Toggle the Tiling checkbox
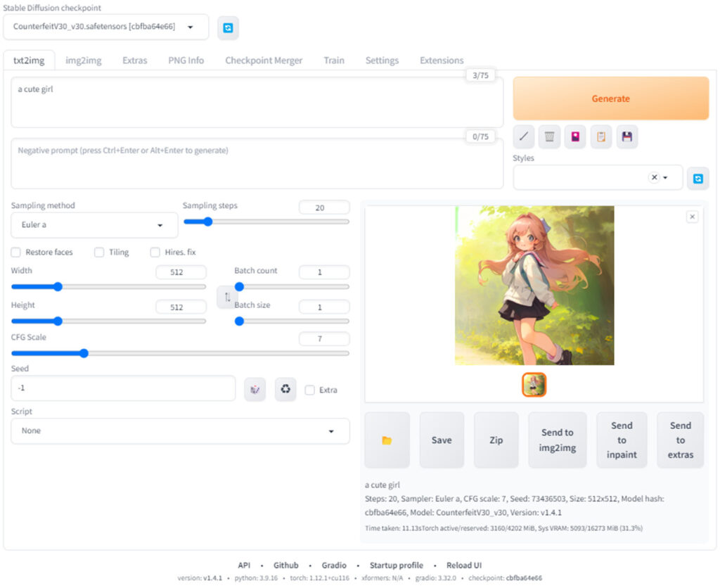Image resolution: width=720 pixels, height=588 pixels. click(x=99, y=253)
